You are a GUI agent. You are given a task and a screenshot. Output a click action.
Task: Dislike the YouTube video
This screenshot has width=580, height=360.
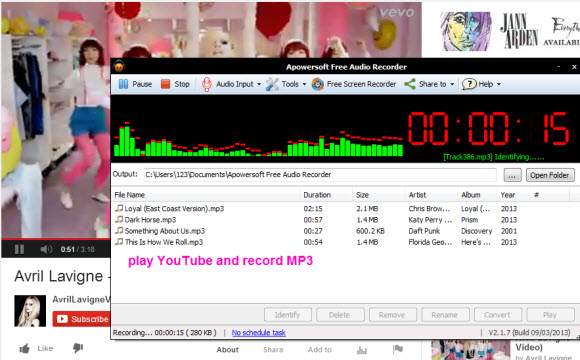click(78, 348)
